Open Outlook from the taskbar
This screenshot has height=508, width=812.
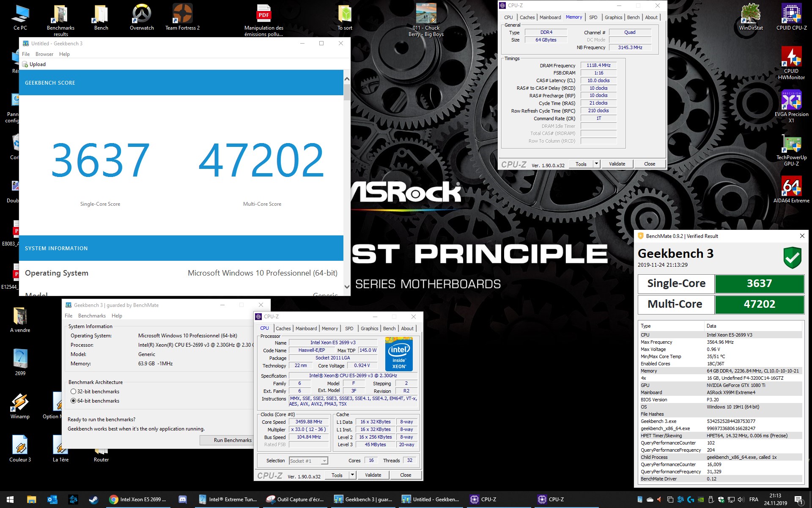[x=52, y=500]
